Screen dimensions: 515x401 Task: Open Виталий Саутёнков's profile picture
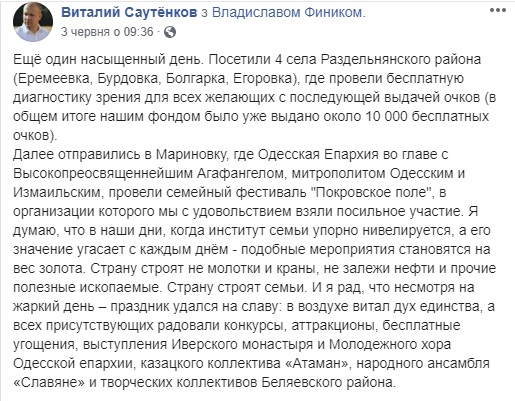[33, 22]
